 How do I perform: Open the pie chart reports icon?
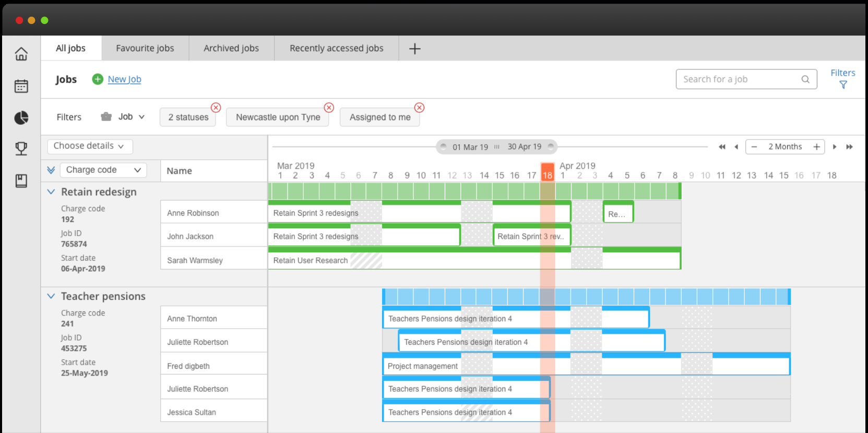(x=21, y=118)
